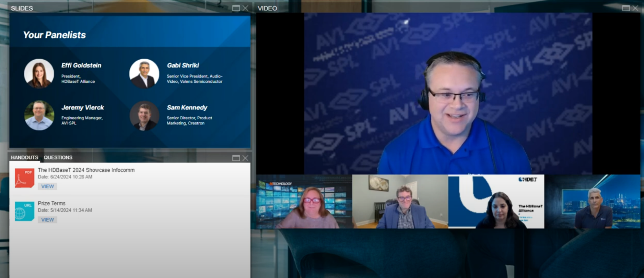Close the Video panel
This screenshot has width=644, height=278.
pyautogui.click(x=635, y=8)
